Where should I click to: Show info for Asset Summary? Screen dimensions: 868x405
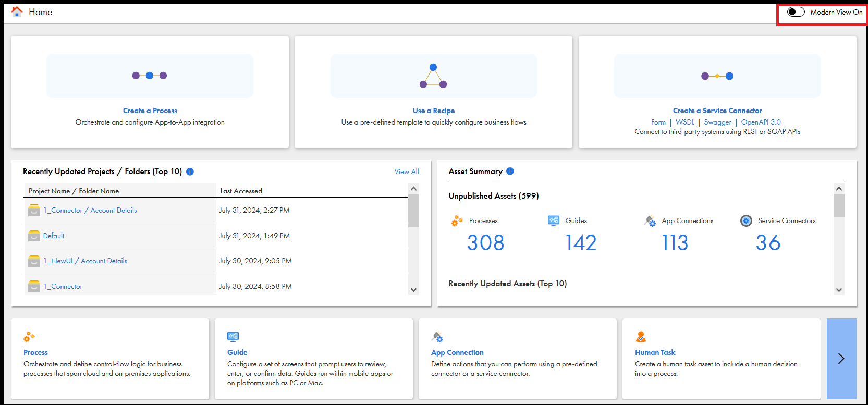tap(510, 171)
